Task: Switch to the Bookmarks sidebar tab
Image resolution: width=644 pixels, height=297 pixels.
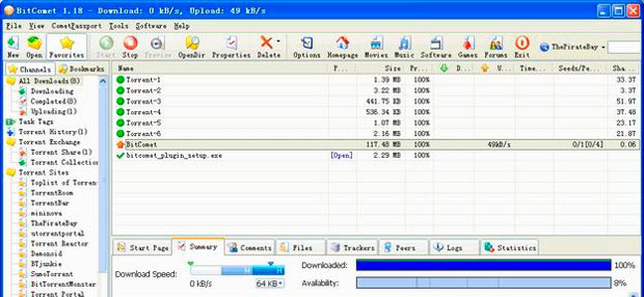Action: (x=82, y=69)
